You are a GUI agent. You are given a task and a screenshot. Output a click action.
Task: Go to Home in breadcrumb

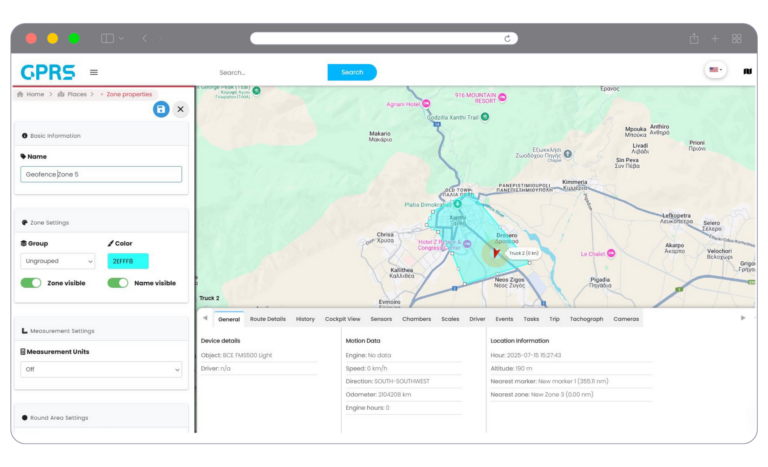(x=31, y=95)
